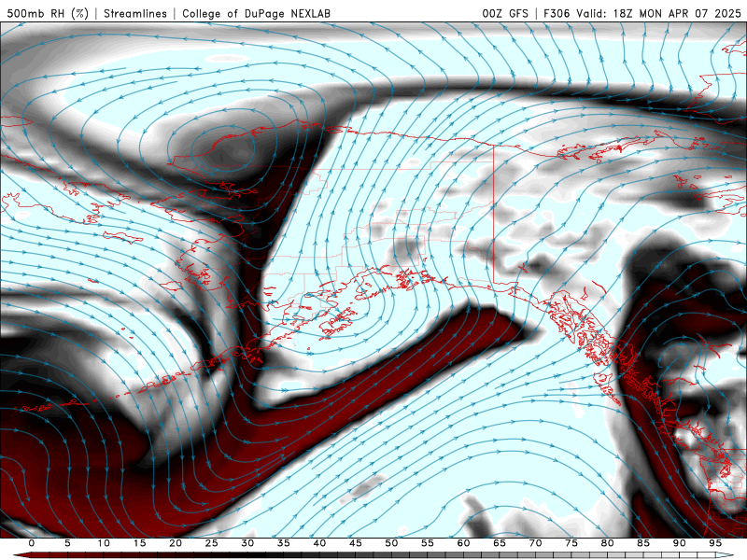The height and width of the screenshot is (560, 747).
Task: Click the colorbar value label '70'
Action: tap(535, 543)
